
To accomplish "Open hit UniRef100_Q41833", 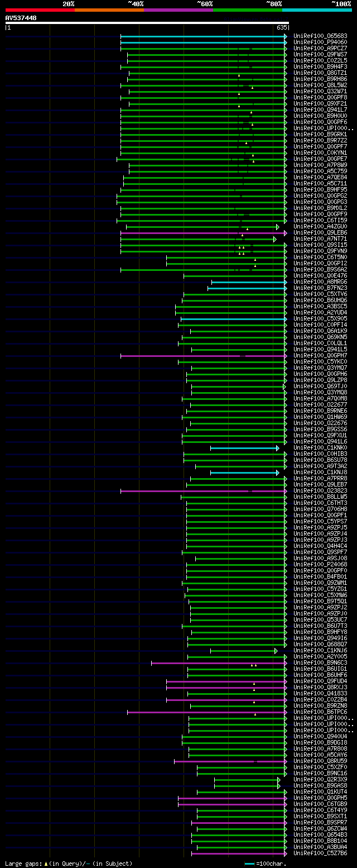I will 320,693.
